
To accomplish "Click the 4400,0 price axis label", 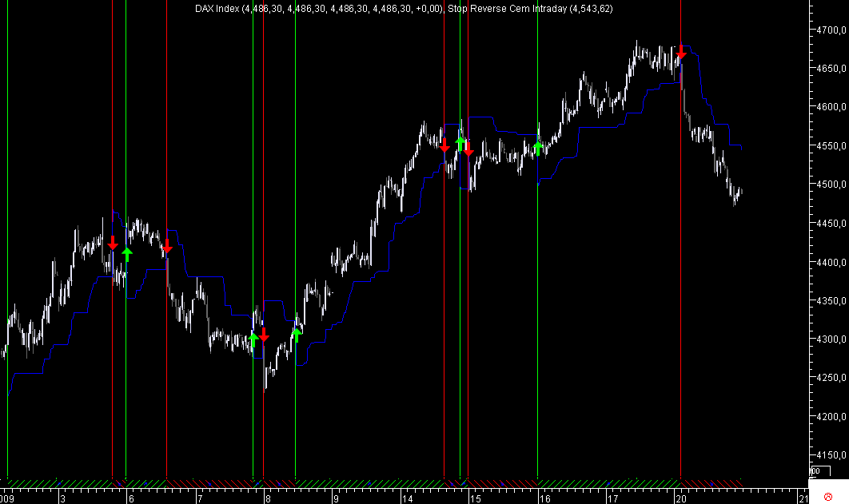I will (831, 262).
